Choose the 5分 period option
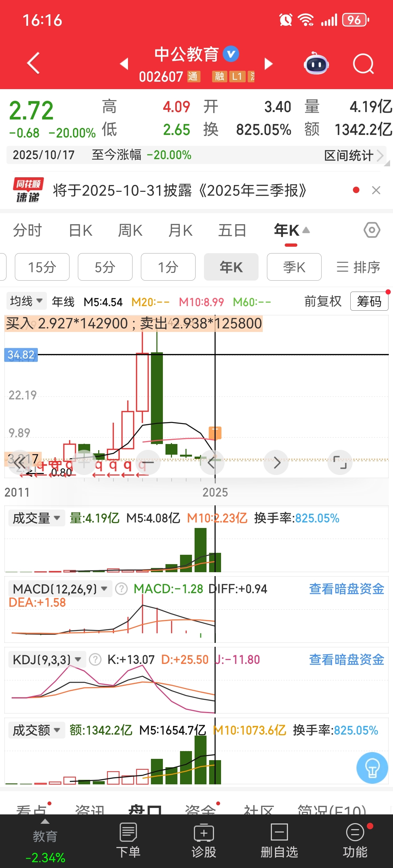 (105, 267)
